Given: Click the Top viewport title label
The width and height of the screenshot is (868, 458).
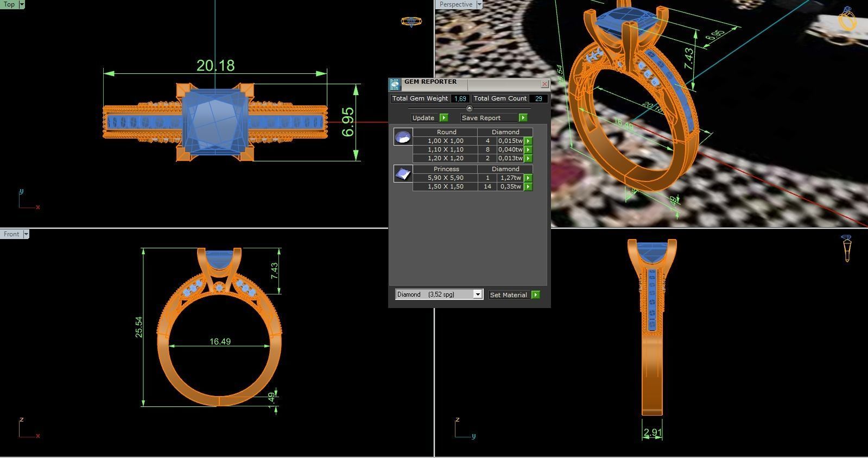Looking at the screenshot, I should pyautogui.click(x=9, y=4).
